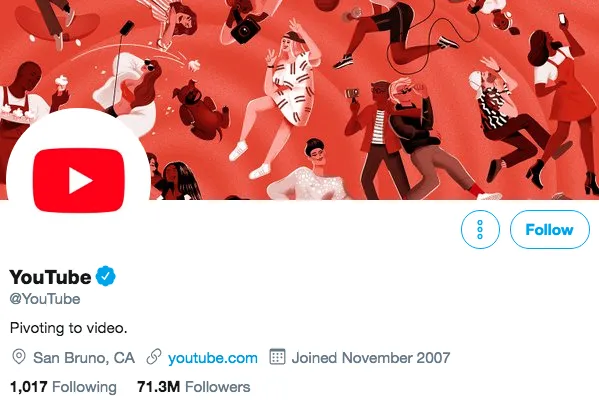This screenshot has height=406, width=599.
Task: View the 1,017 Following list
Action: tap(63, 387)
